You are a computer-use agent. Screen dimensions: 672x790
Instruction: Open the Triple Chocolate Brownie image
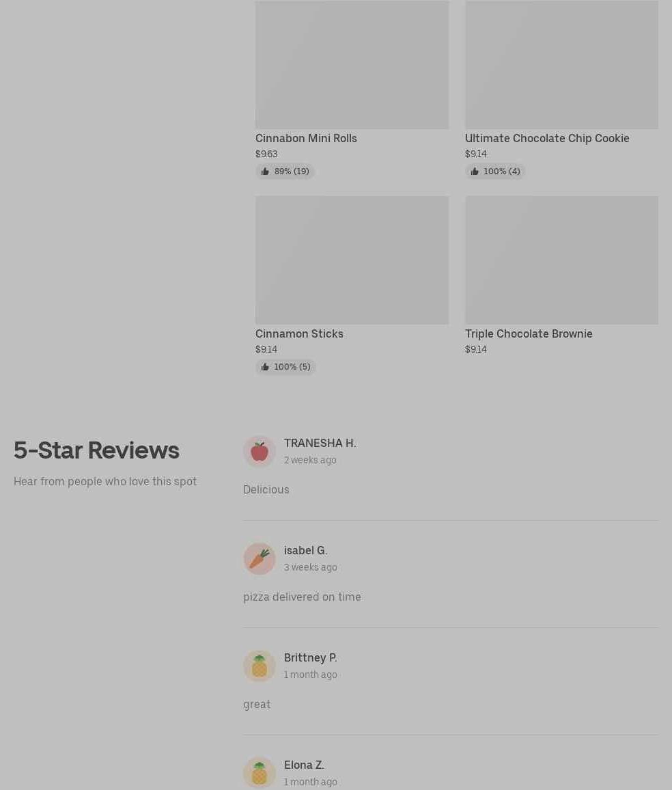[x=561, y=260]
